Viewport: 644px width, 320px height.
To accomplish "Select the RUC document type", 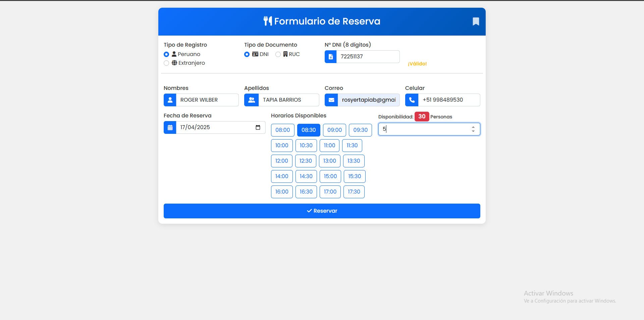I will point(278,54).
